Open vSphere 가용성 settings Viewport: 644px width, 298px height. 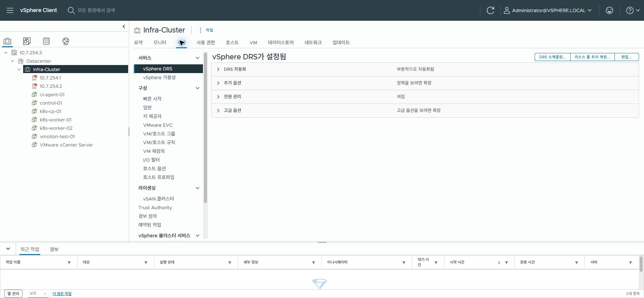(x=159, y=77)
